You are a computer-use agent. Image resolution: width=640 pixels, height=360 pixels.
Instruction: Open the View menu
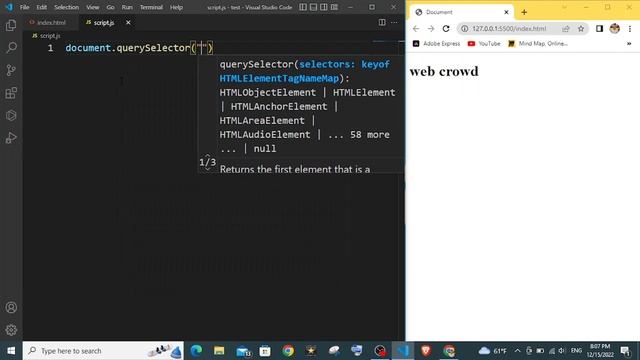click(93, 7)
